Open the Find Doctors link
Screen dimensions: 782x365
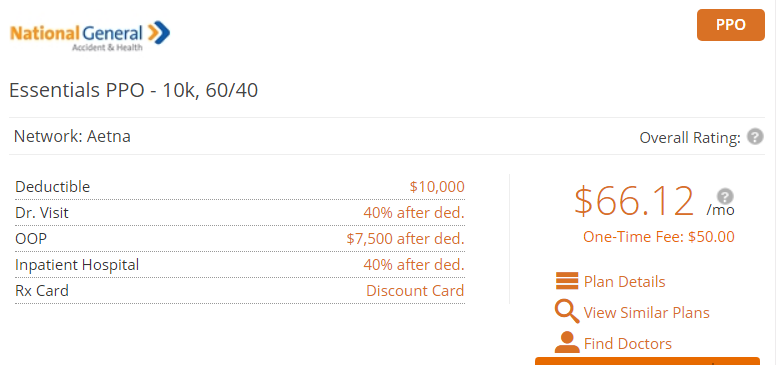pos(627,344)
